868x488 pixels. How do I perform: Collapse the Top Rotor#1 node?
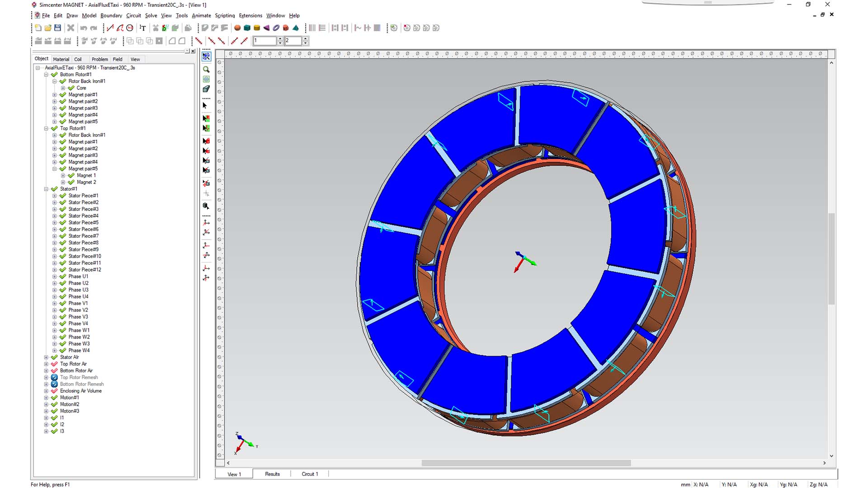coord(46,128)
